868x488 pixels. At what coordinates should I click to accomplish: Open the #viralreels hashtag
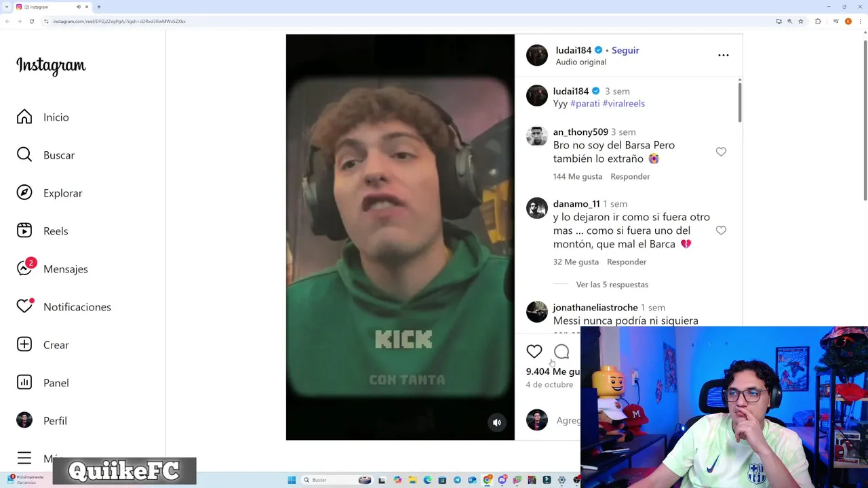point(623,104)
